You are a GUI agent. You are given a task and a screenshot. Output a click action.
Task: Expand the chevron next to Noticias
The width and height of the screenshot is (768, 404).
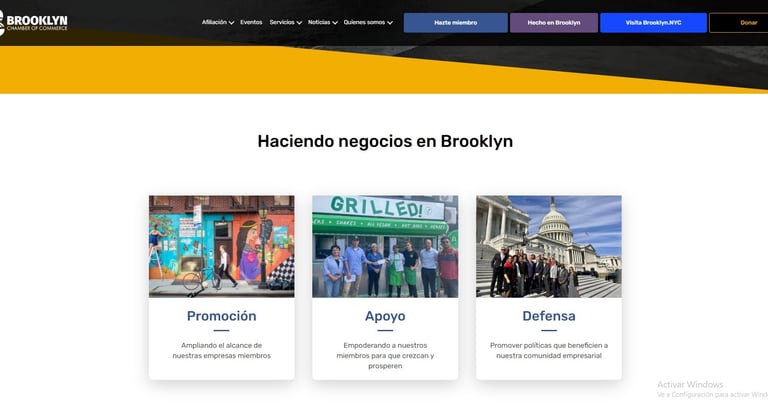tap(335, 23)
